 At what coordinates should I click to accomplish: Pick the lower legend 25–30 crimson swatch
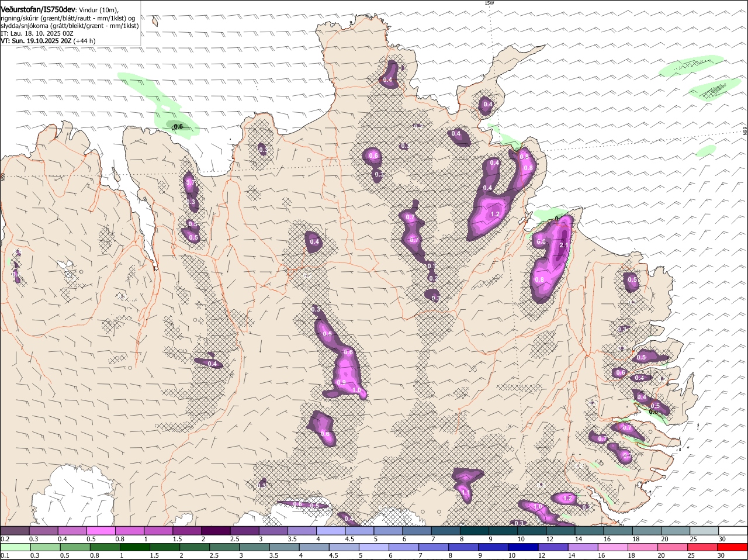(701, 547)
